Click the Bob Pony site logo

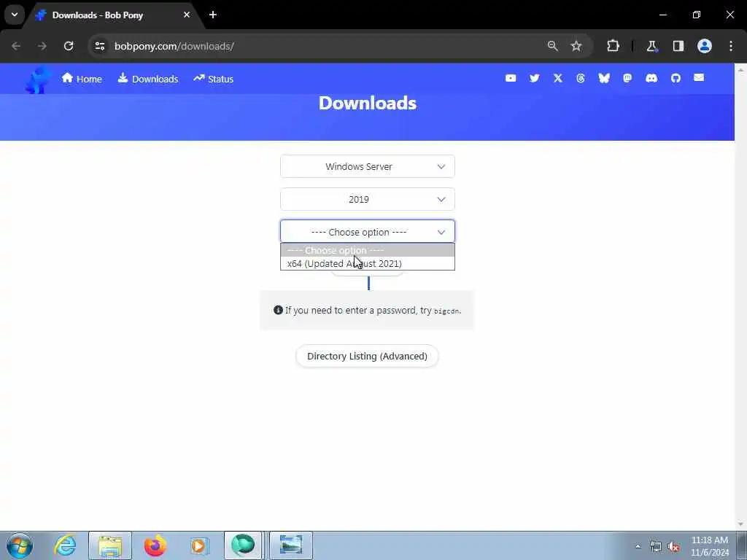[x=38, y=79]
